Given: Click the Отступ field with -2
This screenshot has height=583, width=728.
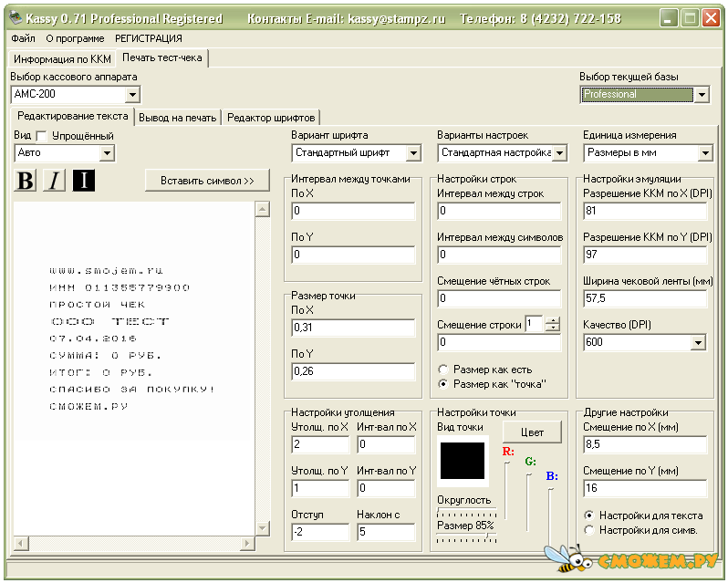Looking at the screenshot, I should point(320,532).
